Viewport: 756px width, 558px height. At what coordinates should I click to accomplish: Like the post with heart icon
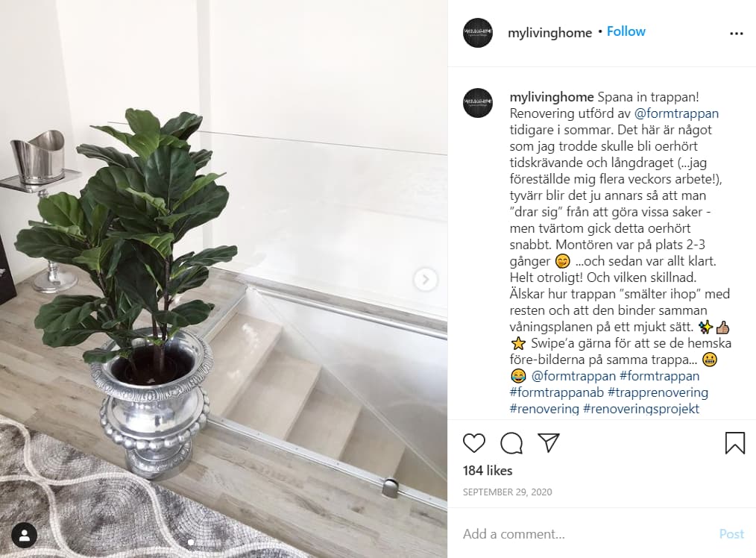pos(474,442)
